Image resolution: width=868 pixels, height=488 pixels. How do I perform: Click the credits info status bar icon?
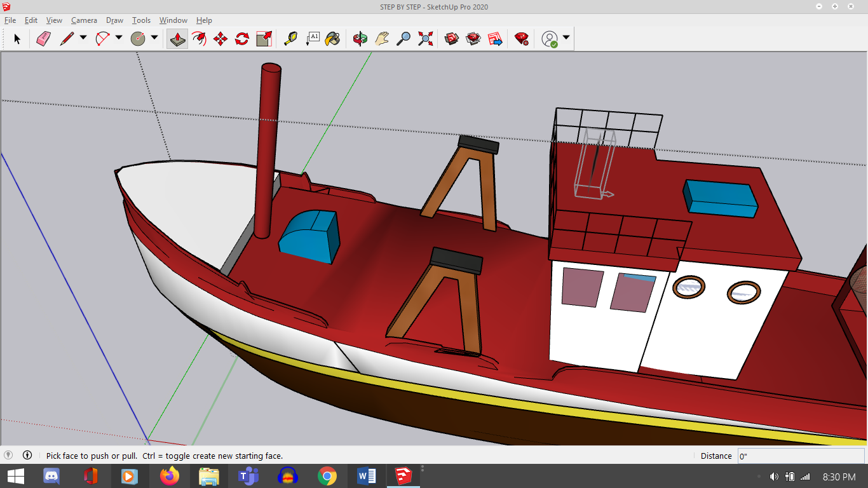tap(27, 455)
